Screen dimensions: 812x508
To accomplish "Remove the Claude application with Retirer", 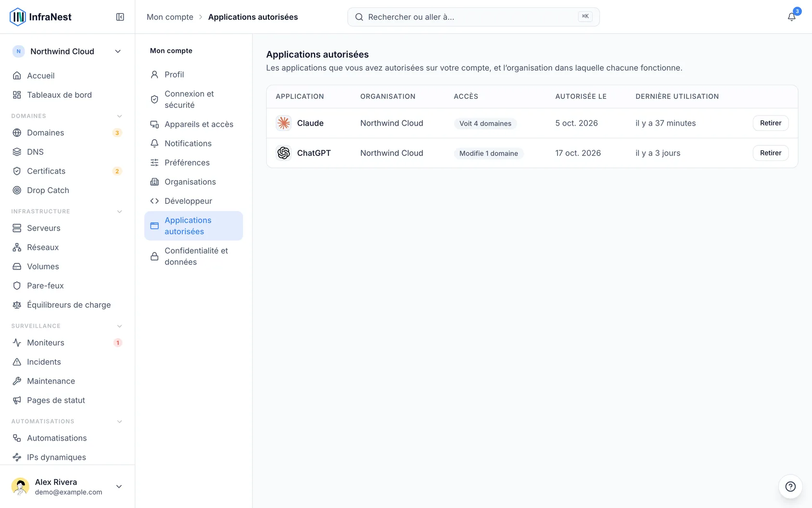I will pyautogui.click(x=771, y=123).
